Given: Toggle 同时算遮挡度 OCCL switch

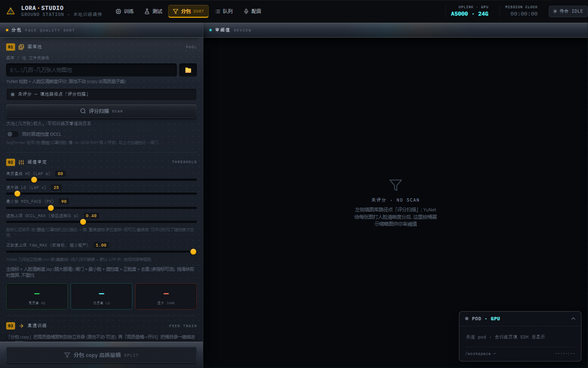Looking at the screenshot, I should (12, 134).
